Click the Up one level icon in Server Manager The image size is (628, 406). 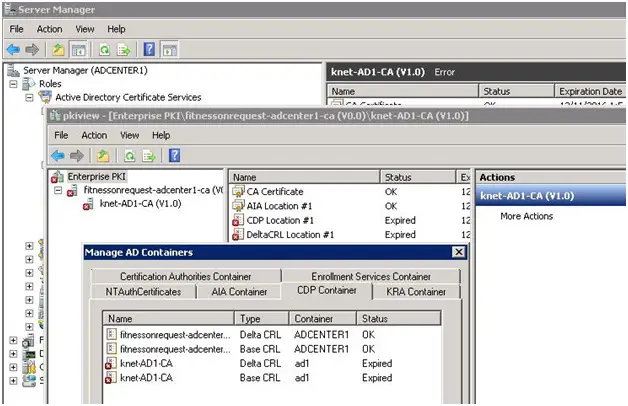click(59, 49)
